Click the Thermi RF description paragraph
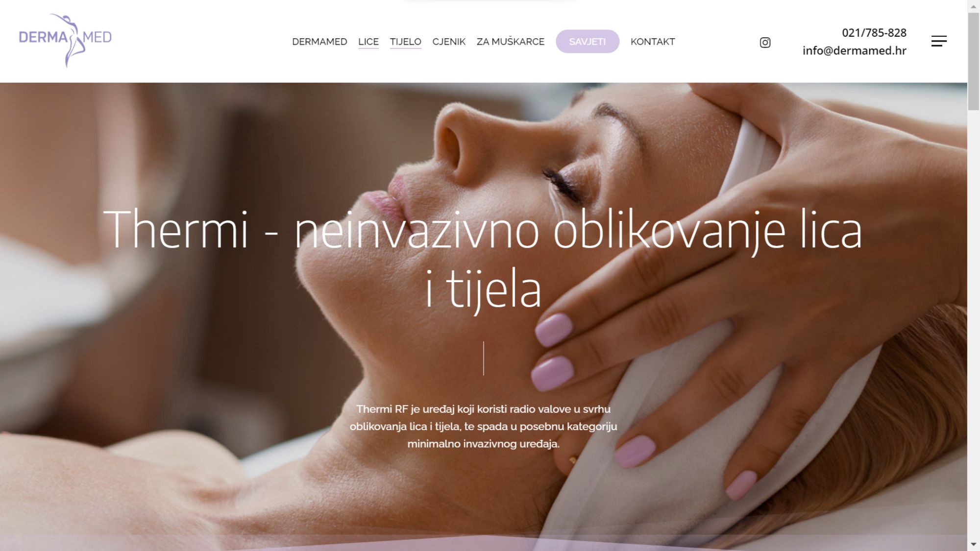 click(483, 426)
